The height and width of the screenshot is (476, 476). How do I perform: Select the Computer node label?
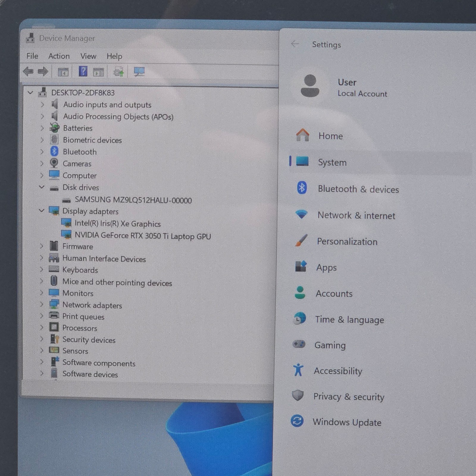click(79, 176)
